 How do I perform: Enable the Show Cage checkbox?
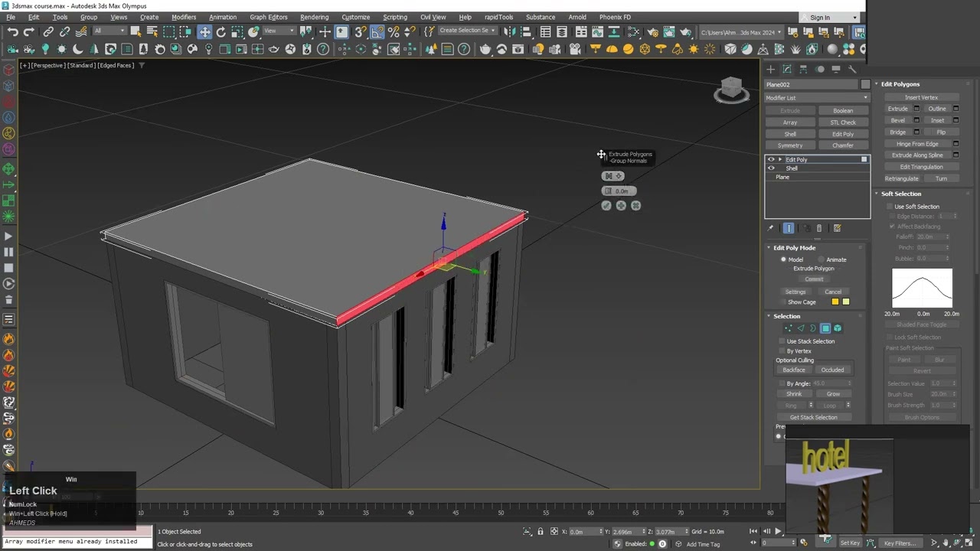(782, 302)
